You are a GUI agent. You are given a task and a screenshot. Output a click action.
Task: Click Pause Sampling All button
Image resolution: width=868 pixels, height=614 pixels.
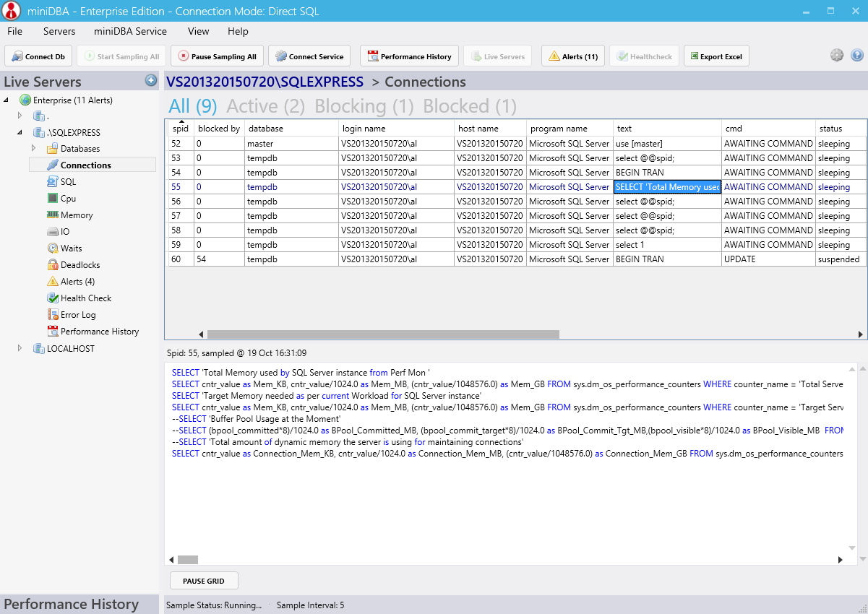click(216, 56)
